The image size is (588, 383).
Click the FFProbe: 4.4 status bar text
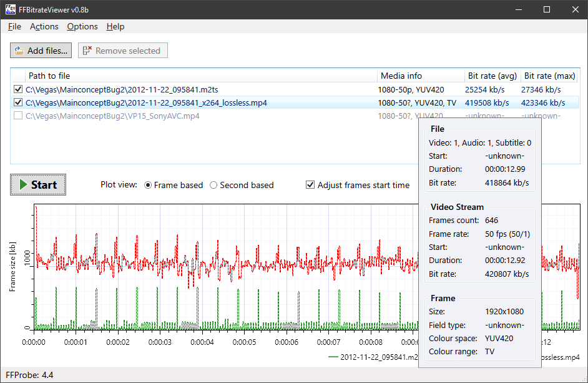(29, 375)
